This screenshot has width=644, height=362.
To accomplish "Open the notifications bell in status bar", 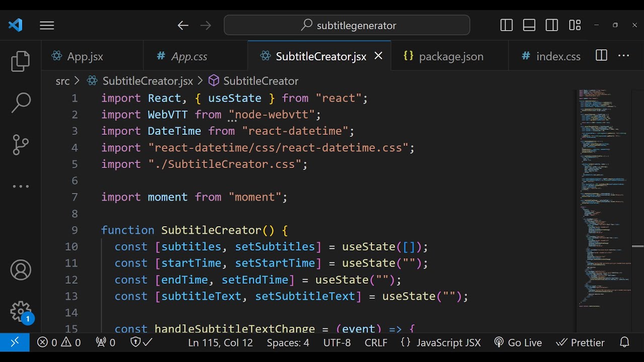I will tap(624, 342).
